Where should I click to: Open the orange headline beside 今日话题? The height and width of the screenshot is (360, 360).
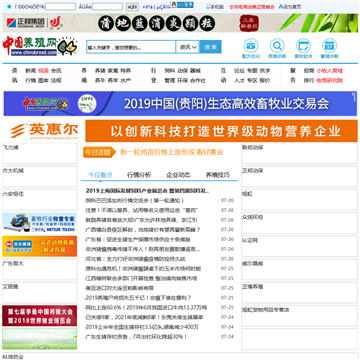pos(171,152)
